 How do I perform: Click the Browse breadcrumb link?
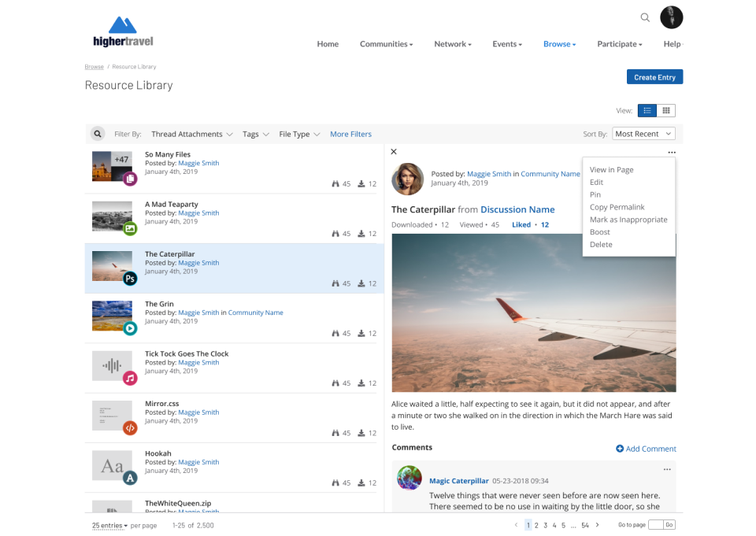coord(94,67)
